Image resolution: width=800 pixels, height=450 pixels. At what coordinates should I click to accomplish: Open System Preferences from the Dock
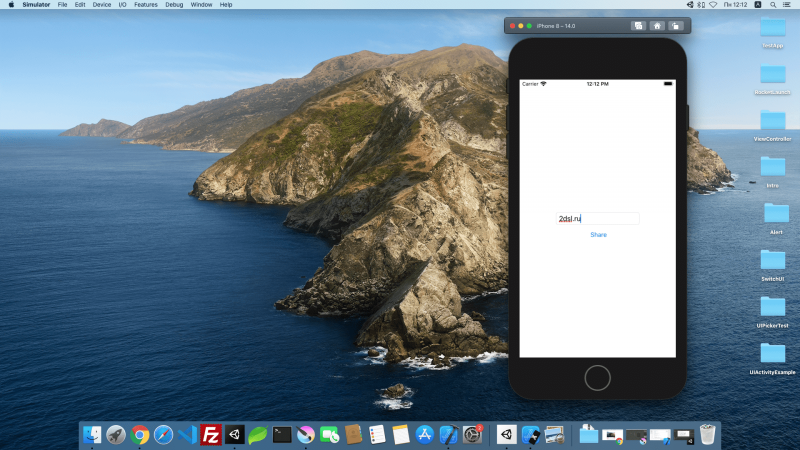(x=472, y=435)
